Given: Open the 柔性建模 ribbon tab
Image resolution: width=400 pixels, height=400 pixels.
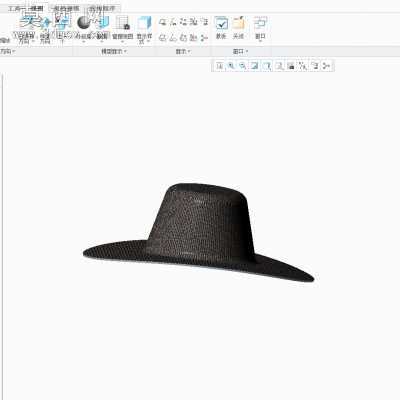Looking at the screenshot, I should tap(67, 8).
